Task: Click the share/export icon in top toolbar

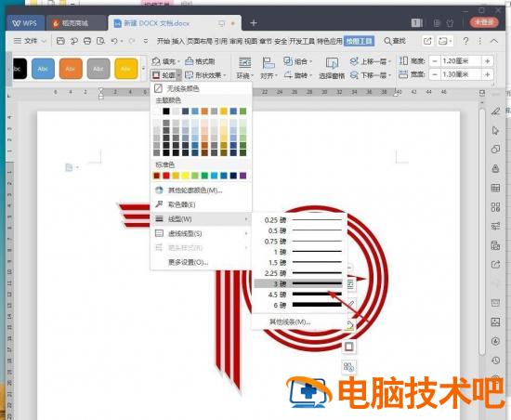Action: pos(427,41)
